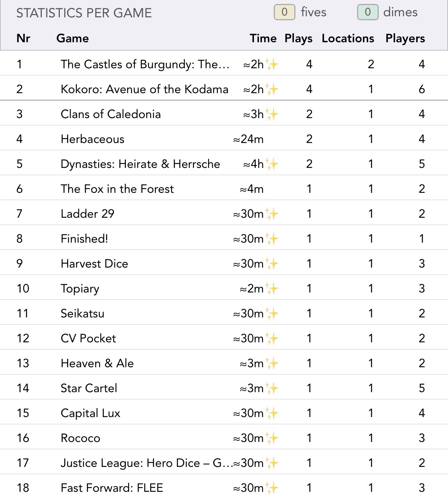Sort by the Time column header
Image resolution: width=448 pixels, height=503 pixels.
click(x=263, y=38)
